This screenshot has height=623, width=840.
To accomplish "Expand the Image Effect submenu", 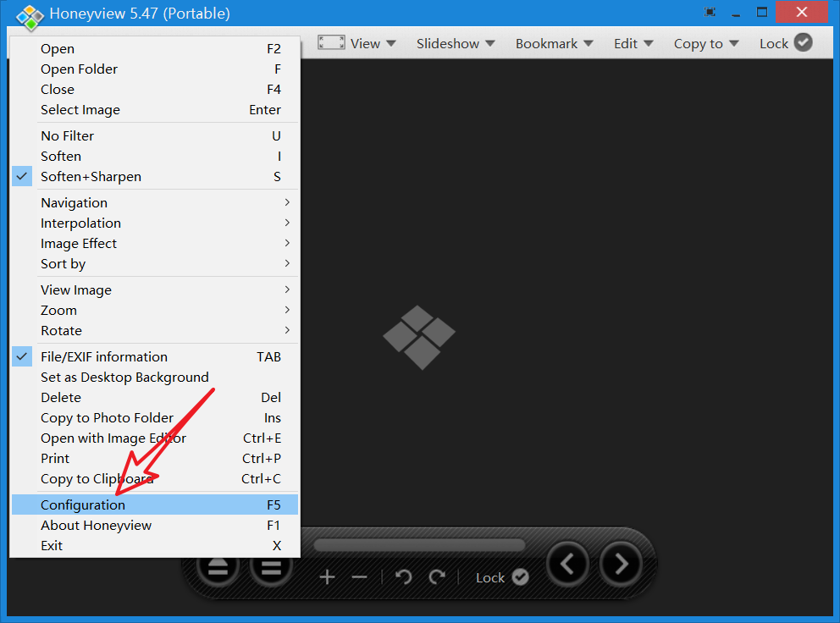I will pos(155,243).
